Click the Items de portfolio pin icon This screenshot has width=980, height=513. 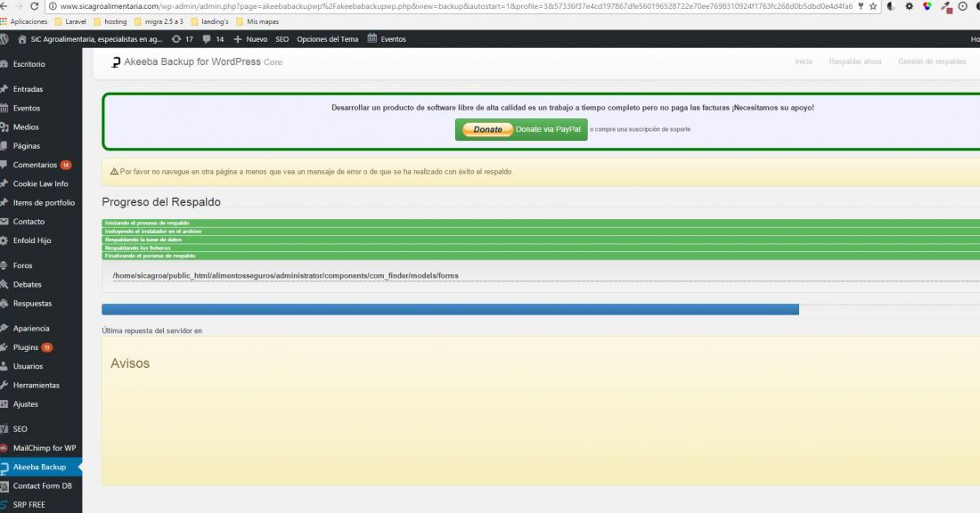[x=4, y=202]
